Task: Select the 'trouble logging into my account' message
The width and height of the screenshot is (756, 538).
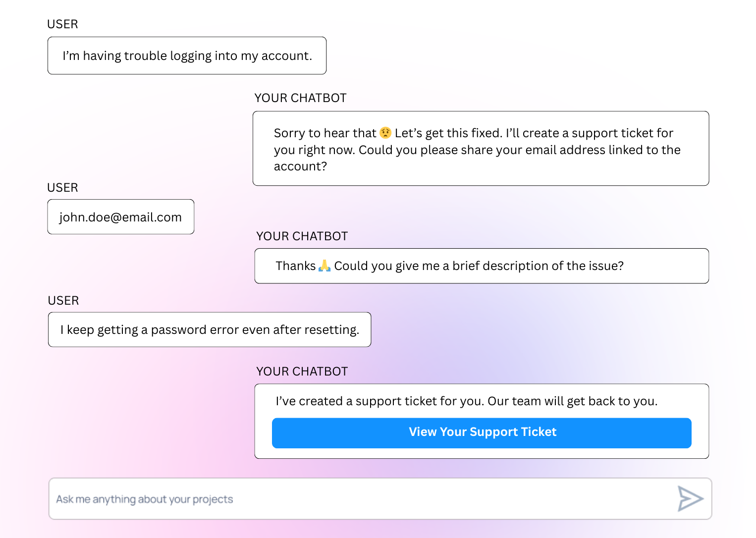Action: click(187, 56)
